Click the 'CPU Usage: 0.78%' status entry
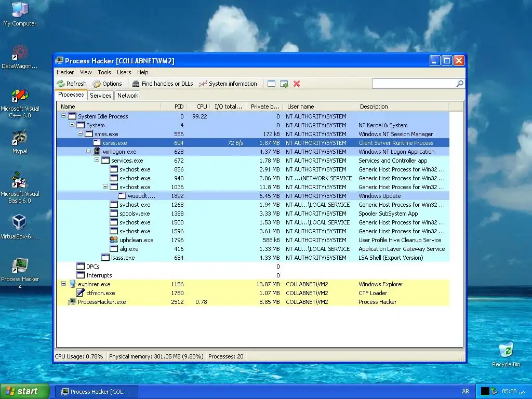The image size is (532, 399). [79, 356]
